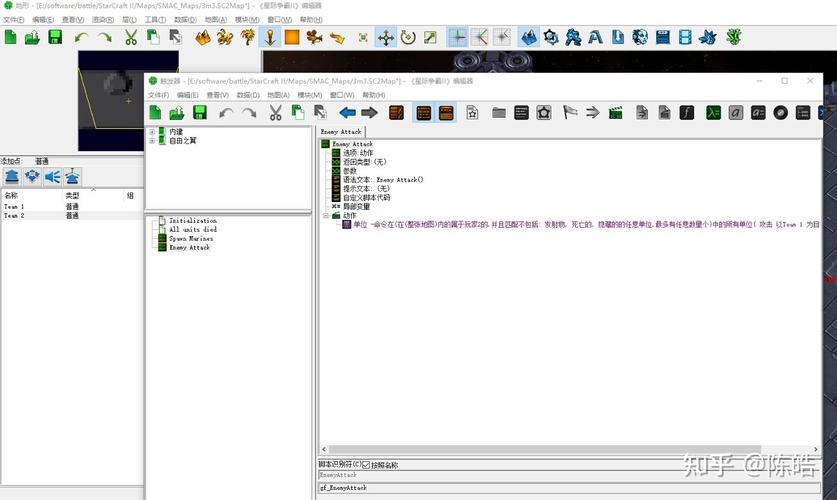
Task: Open the 数据(D) menu in trigger editor
Action: point(248,95)
